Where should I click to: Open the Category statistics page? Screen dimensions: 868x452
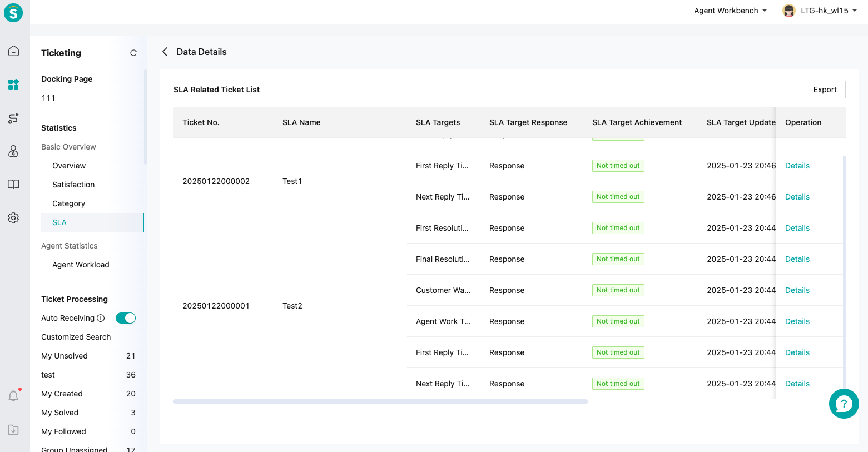(69, 203)
